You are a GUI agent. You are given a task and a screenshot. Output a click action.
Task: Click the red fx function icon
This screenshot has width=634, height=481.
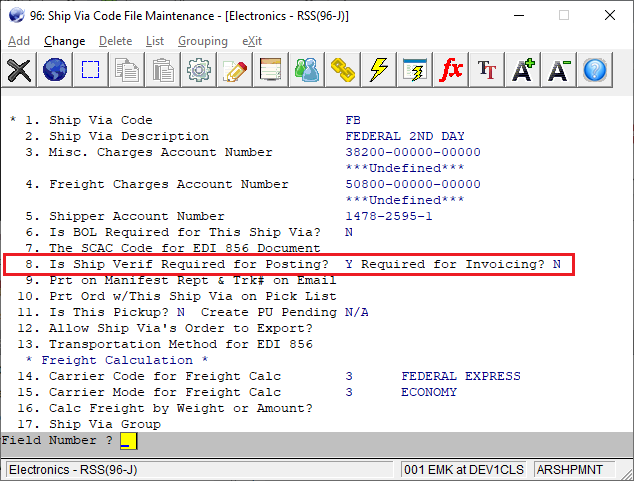click(x=451, y=70)
